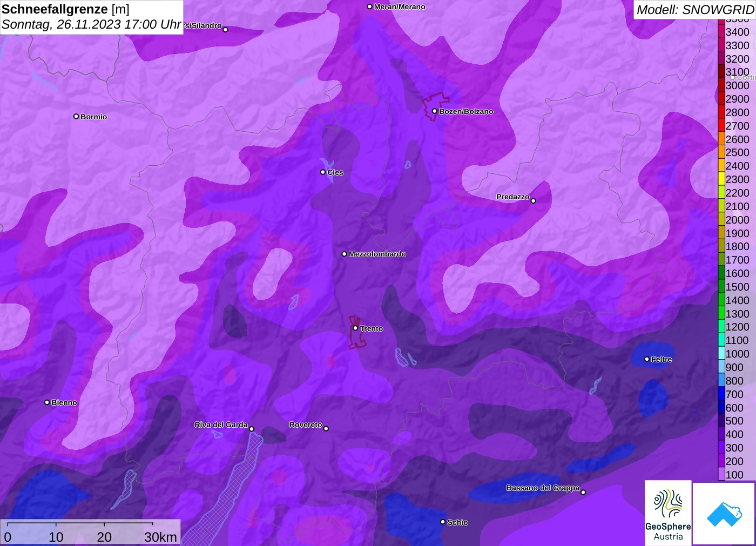The width and height of the screenshot is (756, 546).
Task: Select the Mezzolombardo marker dot
Action: coord(345,254)
